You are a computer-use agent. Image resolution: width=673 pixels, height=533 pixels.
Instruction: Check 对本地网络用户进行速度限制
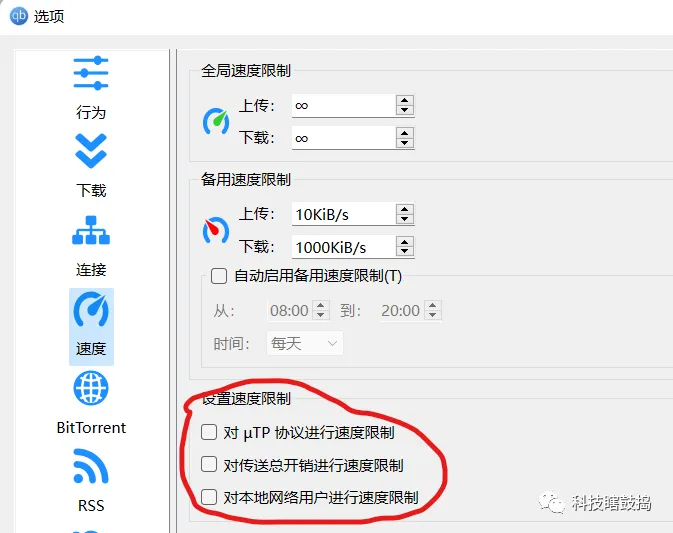(x=209, y=497)
